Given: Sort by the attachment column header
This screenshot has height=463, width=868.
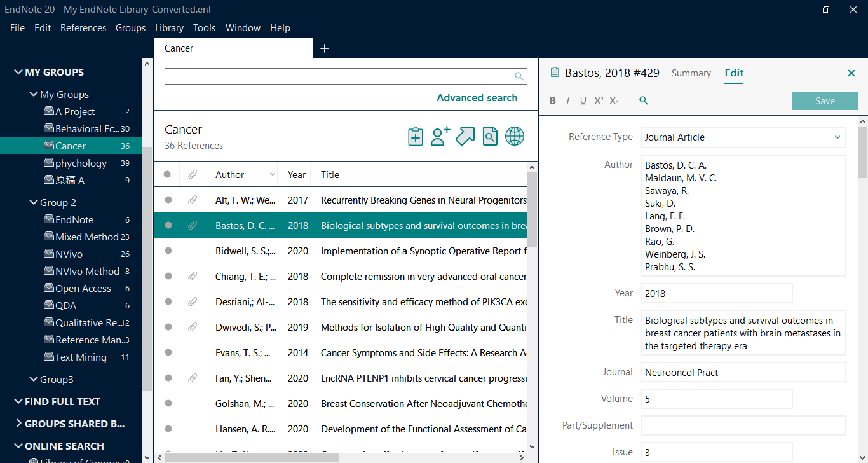Looking at the screenshot, I should [193, 174].
